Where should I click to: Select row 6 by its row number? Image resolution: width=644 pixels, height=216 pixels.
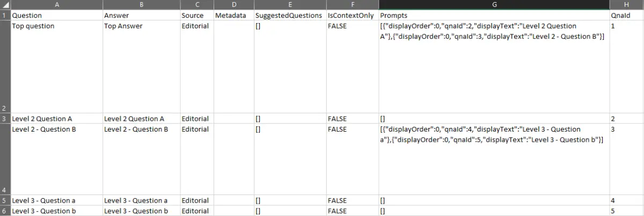pyautogui.click(x=5, y=211)
